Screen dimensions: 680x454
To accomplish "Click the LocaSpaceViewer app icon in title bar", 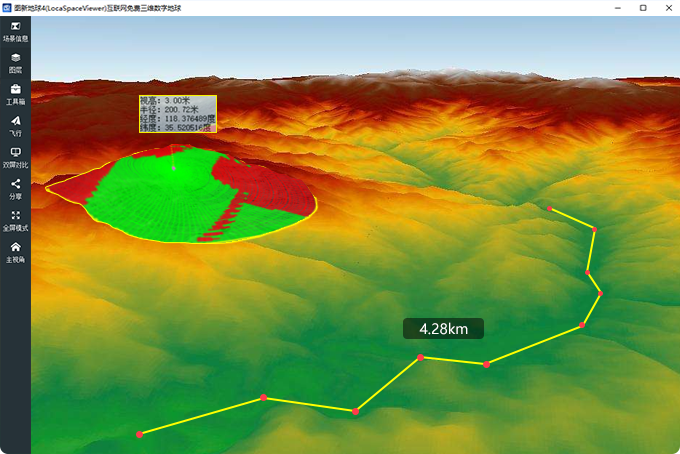I will pos(7,8).
